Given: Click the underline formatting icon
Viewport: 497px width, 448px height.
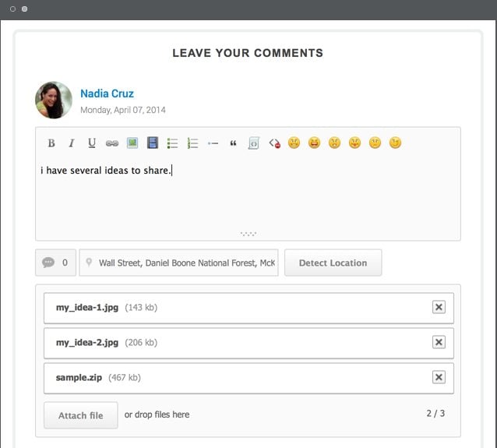Looking at the screenshot, I should 92,143.
